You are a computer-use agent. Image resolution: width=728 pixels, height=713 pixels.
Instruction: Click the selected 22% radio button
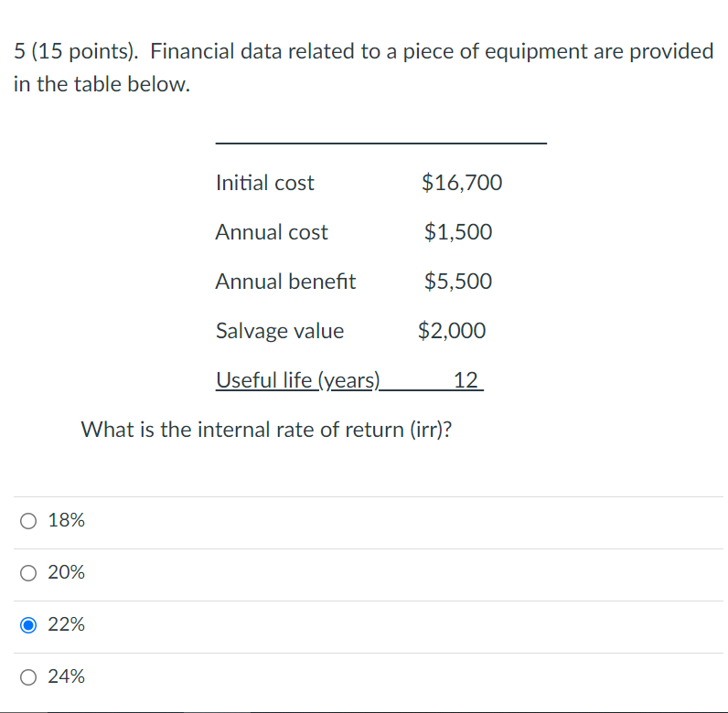[29, 625]
